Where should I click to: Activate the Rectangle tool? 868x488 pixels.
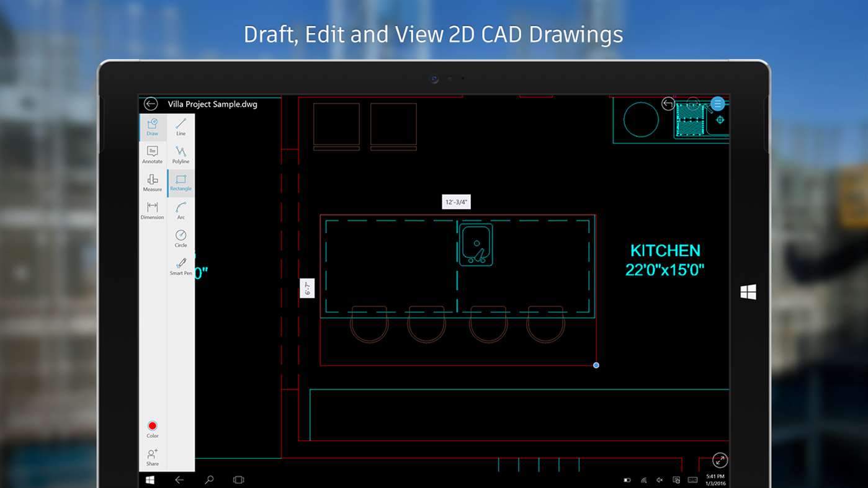click(x=181, y=183)
